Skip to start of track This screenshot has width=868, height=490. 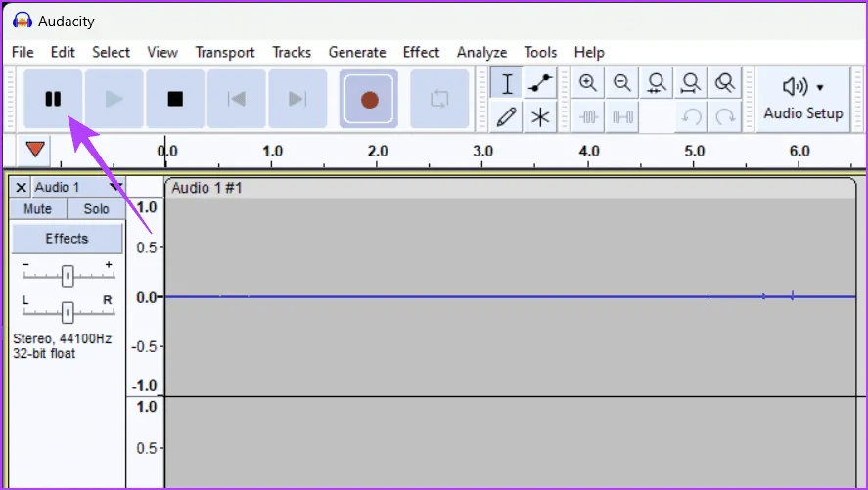[236, 99]
